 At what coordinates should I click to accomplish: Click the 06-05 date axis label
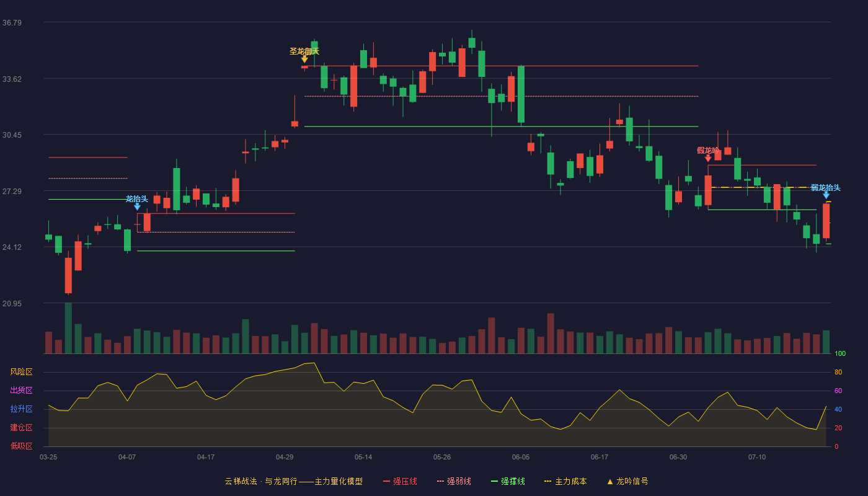[521, 457]
